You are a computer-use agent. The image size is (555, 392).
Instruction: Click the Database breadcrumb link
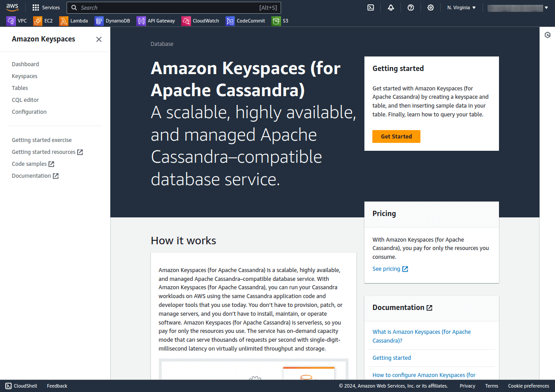click(162, 44)
